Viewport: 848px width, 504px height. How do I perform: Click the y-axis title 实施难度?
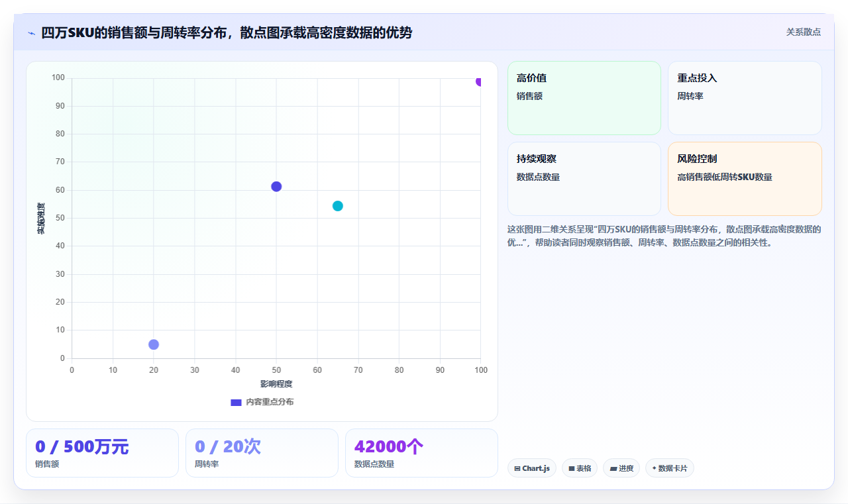tap(41, 219)
